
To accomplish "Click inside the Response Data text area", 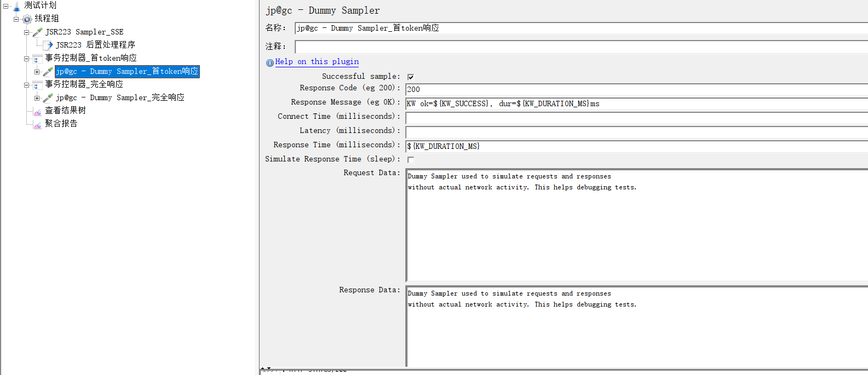I will coord(636,326).
